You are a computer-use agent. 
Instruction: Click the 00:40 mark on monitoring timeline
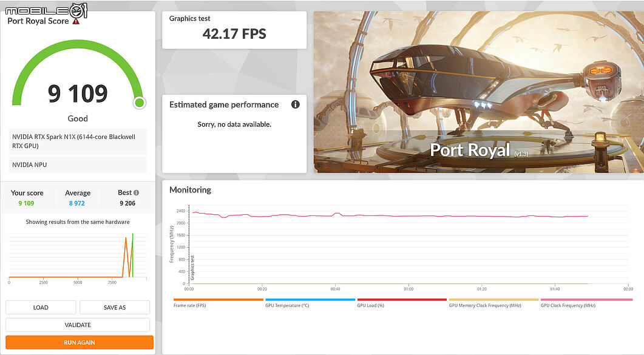coord(335,289)
